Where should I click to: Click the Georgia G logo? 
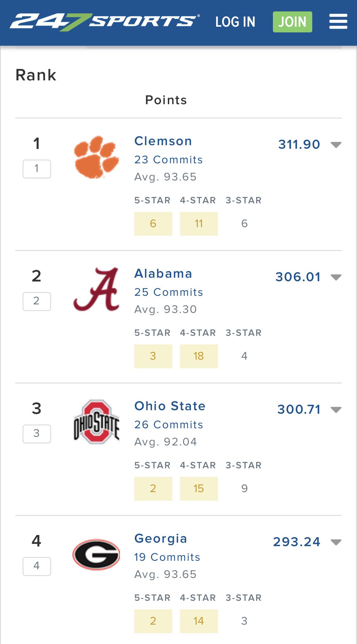[96, 554]
